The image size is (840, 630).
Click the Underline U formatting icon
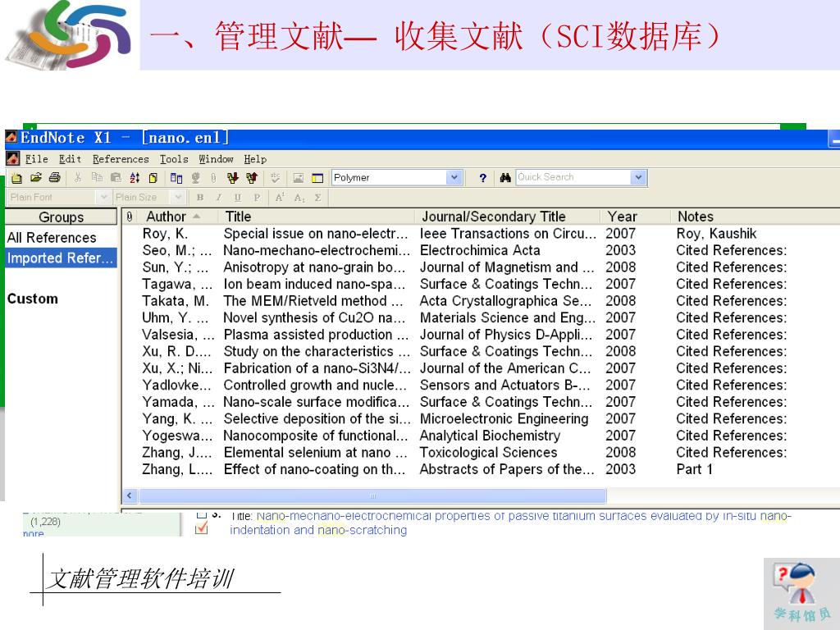(237, 198)
